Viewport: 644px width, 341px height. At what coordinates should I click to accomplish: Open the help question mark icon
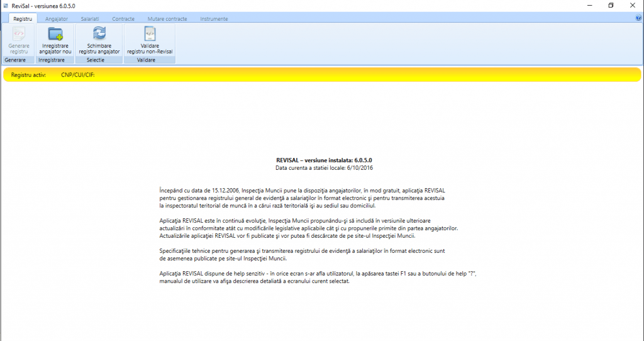tap(639, 18)
